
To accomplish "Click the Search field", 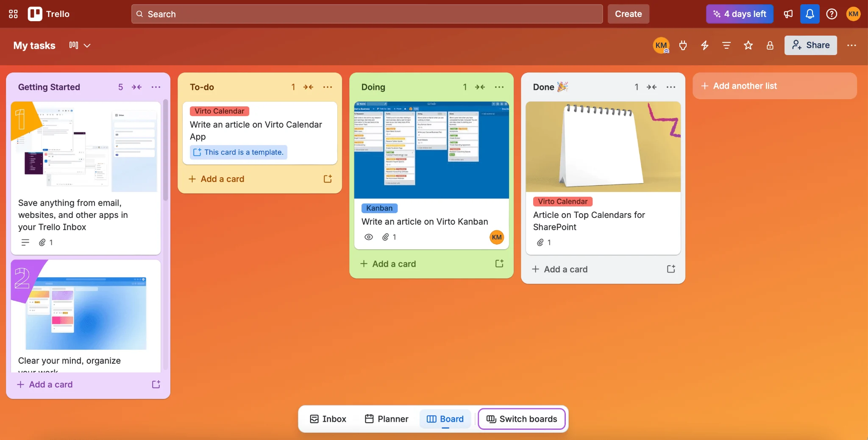I will (x=367, y=14).
